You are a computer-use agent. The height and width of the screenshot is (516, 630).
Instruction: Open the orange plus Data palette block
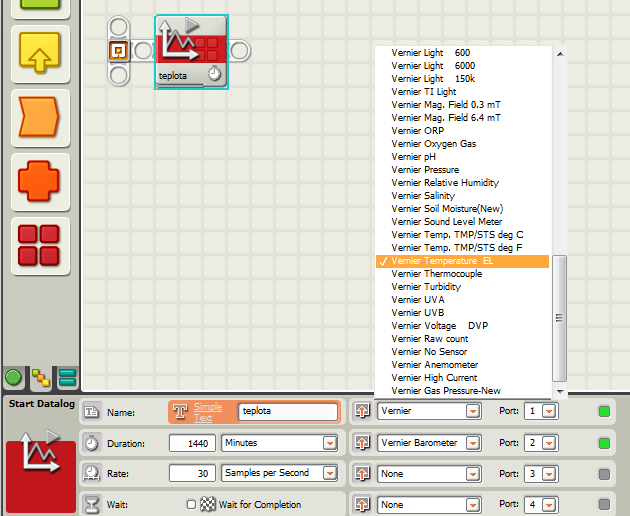(x=40, y=181)
